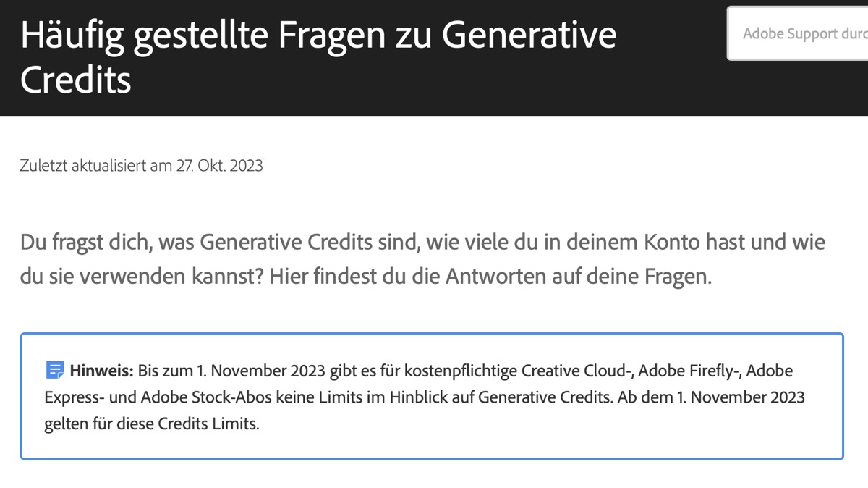Click "gelten für diese Credits Limits" line
868x488 pixels.
point(152,424)
